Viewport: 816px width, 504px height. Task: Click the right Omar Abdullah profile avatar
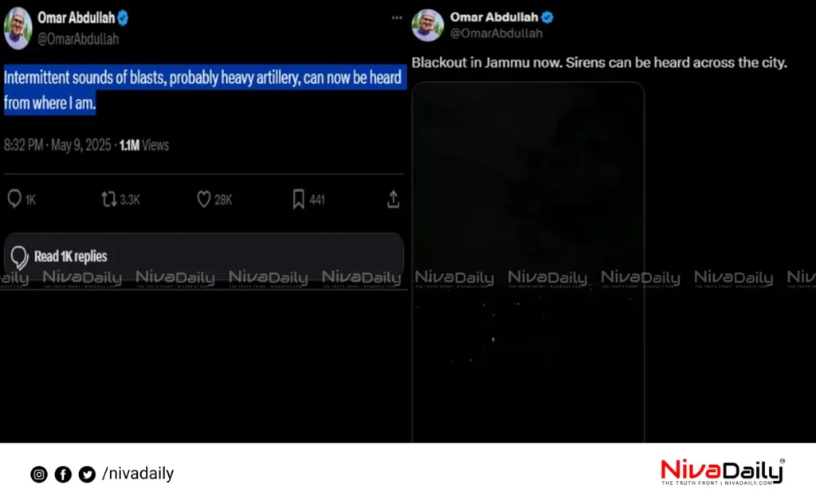[427, 25]
